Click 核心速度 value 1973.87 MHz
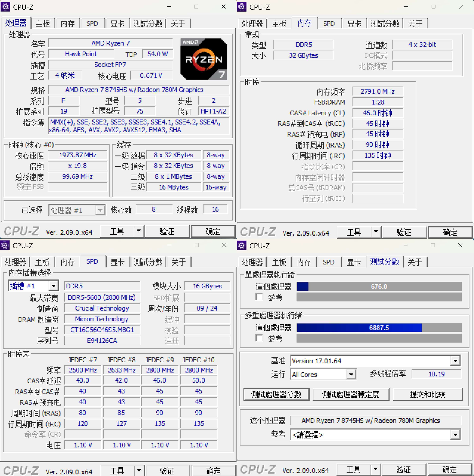 tap(78, 155)
